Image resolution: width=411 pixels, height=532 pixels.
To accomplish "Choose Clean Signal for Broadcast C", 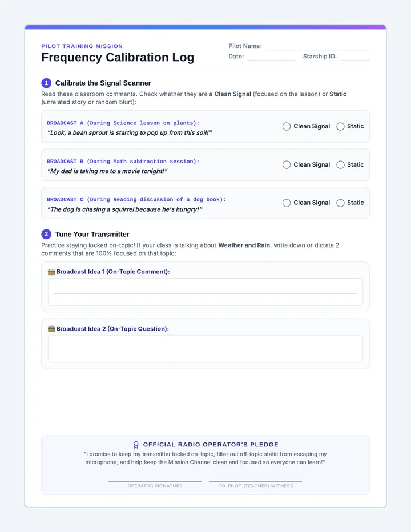I will click(287, 203).
